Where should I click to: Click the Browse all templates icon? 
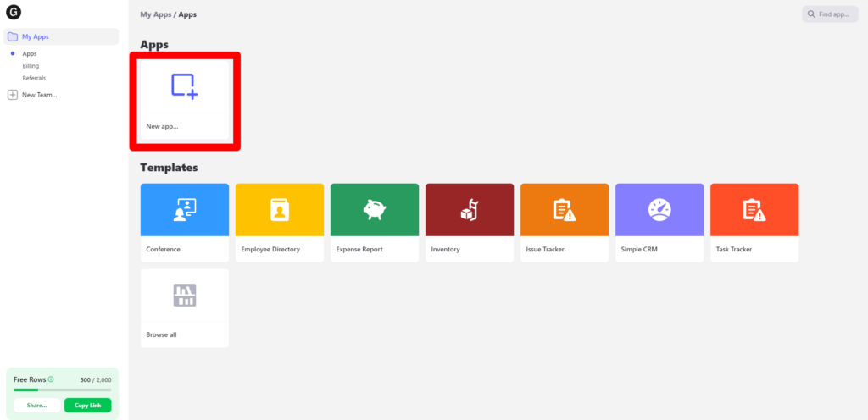click(x=185, y=295)
